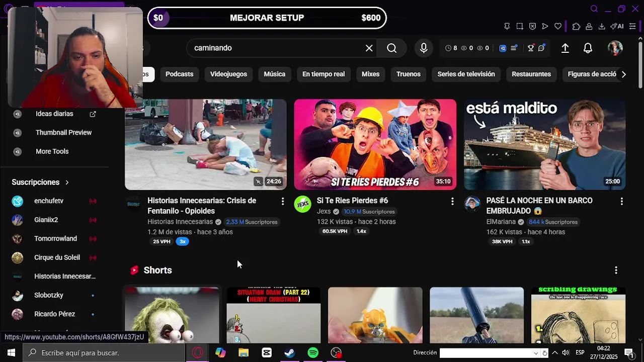The width and height of the screenshot is (644, 362).
Task: Open the browser easy setup sliders icon
Action: (632, 27)
